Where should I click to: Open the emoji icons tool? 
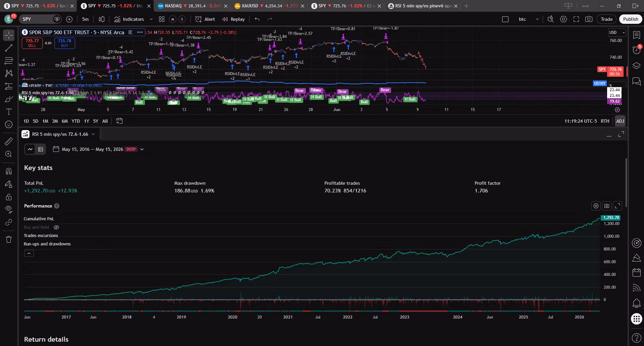click(9, 124)
